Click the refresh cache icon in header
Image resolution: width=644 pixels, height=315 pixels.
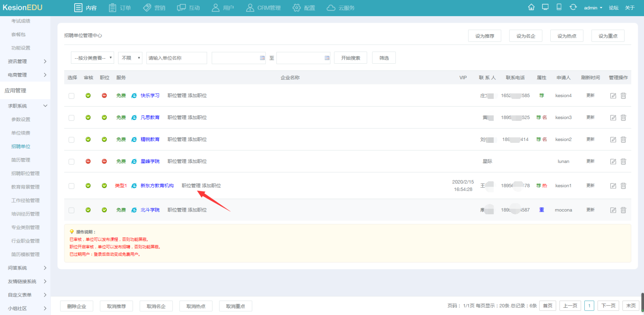click(573, 7)
